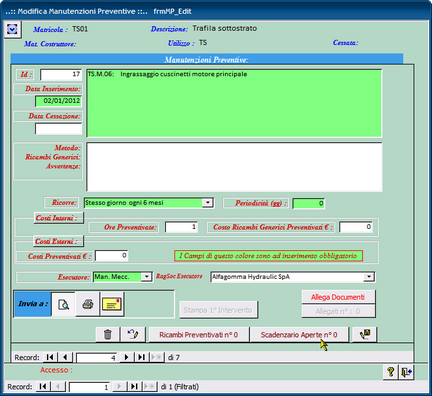Undo edits with pencil arrow icon

point(133,334)
